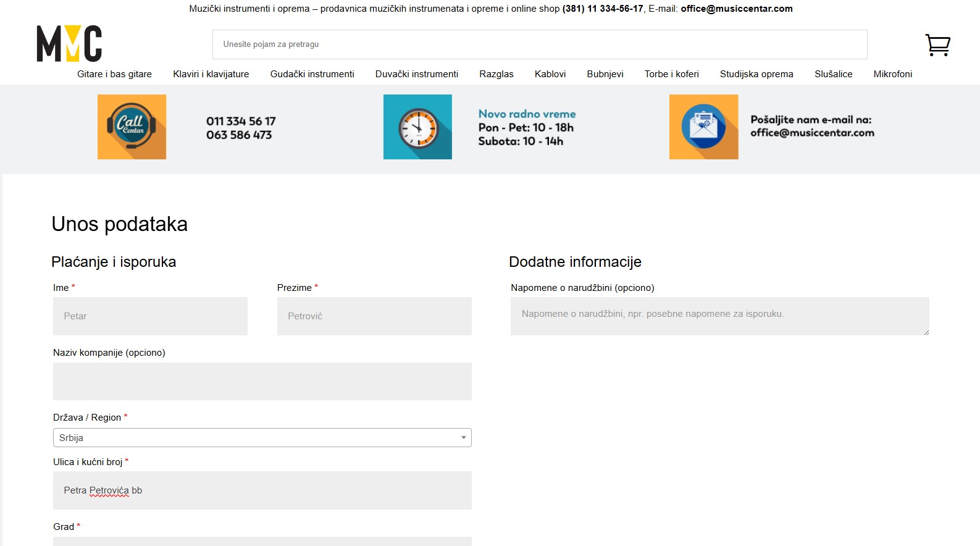980x546 pixels.
Task: Open the Bubnjevi category
Action: 605,74
